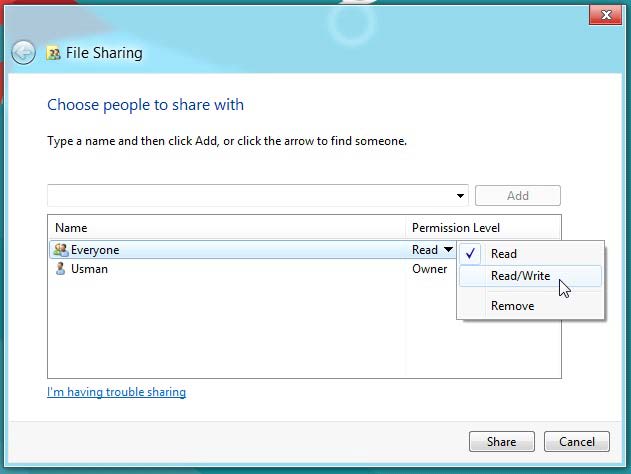
Task: Click the Usman user icon
Action: pos(61,269)
